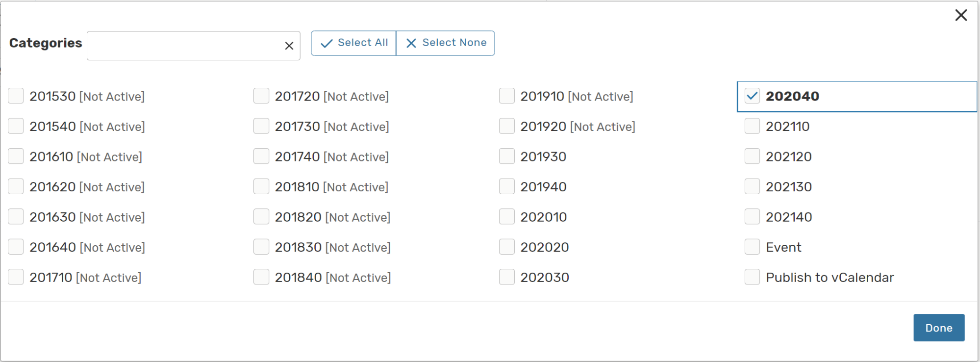980x362 pixels.
Task: Click Select All button
Action: (353, 43)
